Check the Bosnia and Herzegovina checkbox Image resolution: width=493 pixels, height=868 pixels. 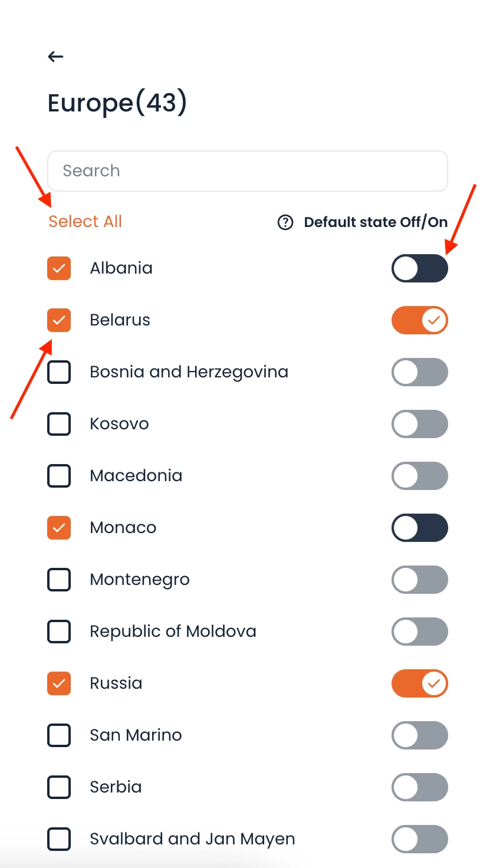pyautogui.click(x=59, y=372)
